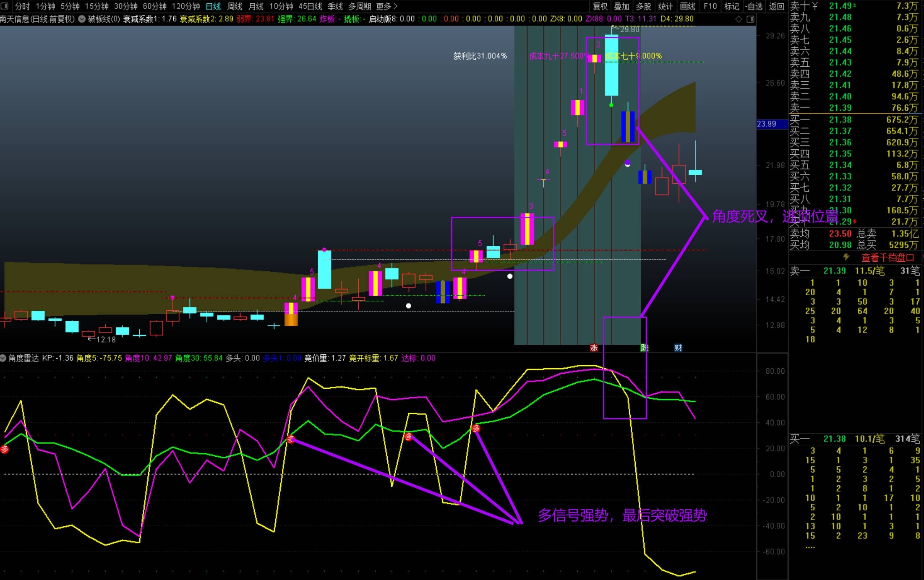
Task: Click the red 涨 marker under the chart
Action: tap(594, 348)
